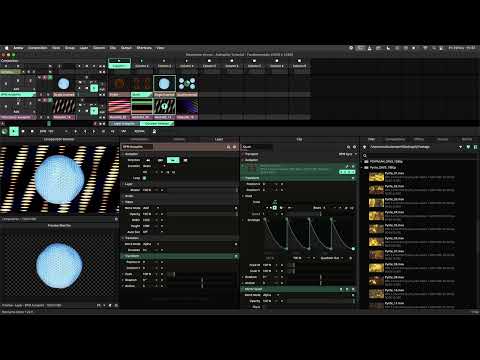Click the green transport play button
480x360 pixels.
click(14, 131)
